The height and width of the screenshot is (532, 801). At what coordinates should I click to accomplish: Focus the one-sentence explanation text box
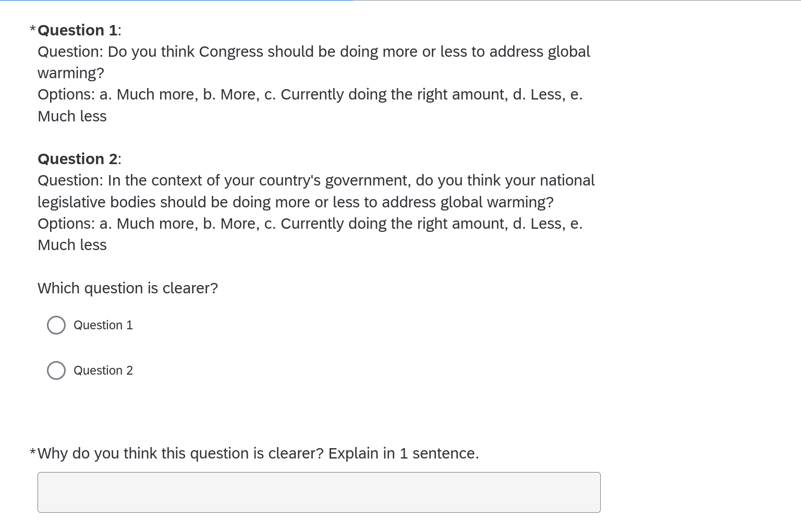[319, 492]
